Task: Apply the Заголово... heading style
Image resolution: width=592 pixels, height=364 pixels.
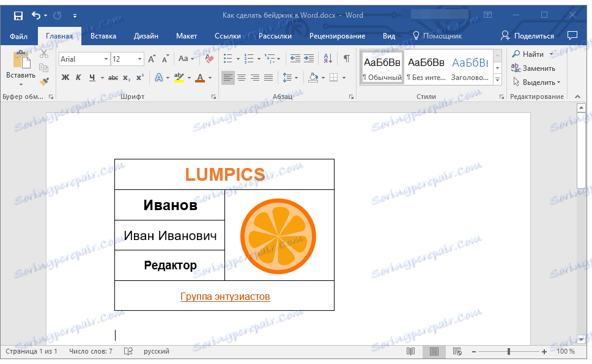Action: click(x=470, y=68)
